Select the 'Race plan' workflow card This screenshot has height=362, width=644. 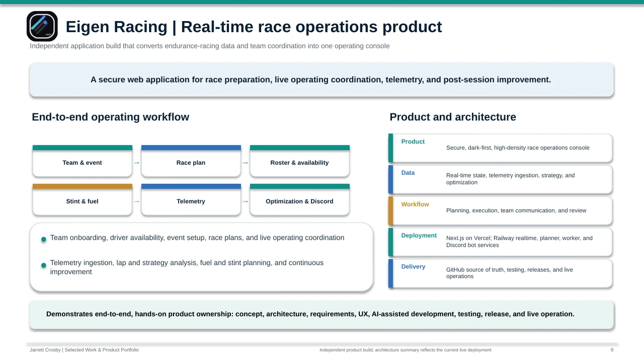coord(191,161)
